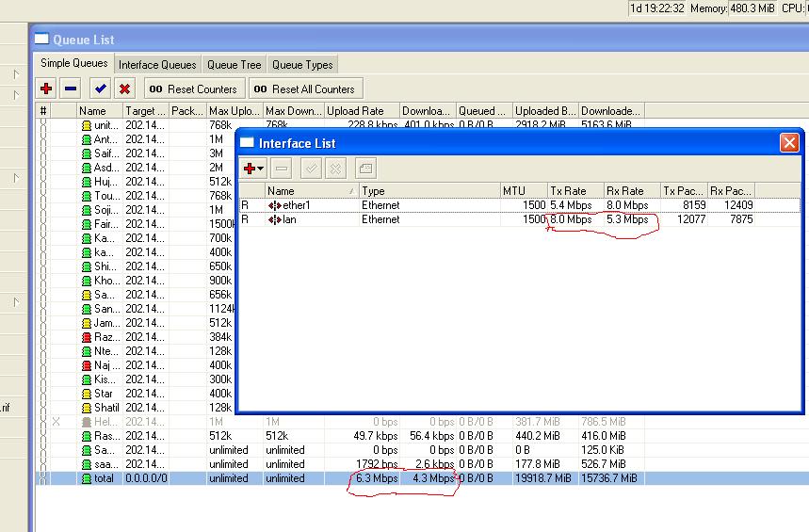Click the green queue icon of 'Saif...'
Viewport: 809px width, 532px height.
click(x=87, y=153)
